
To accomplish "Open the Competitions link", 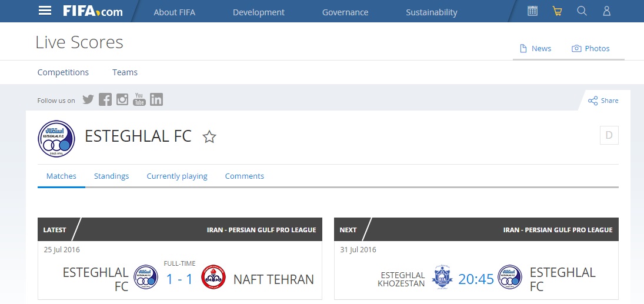I will point(63,72).
